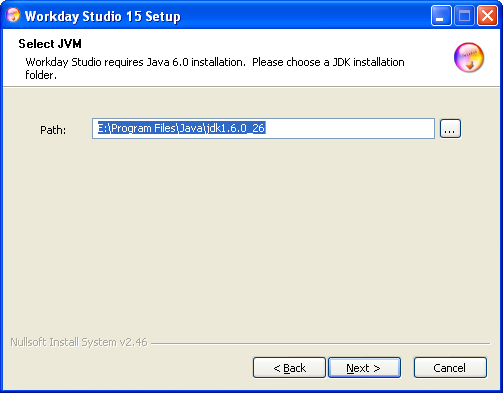The image size is (503, 393).
Task: Click the Java 6.0 requirement description
Action: [x=215, y=68]
